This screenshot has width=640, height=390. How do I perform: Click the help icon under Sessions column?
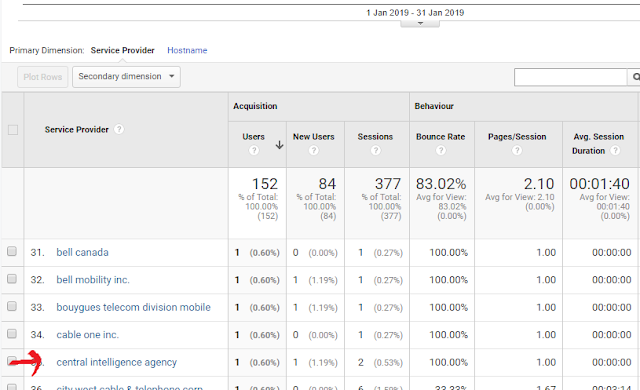tap(376, 151)
